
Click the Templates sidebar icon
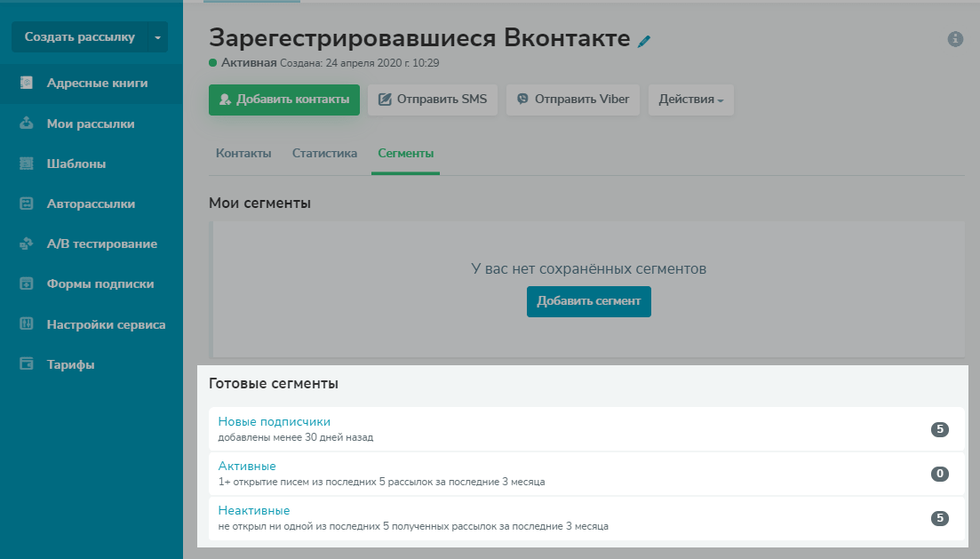pos(27,164)
